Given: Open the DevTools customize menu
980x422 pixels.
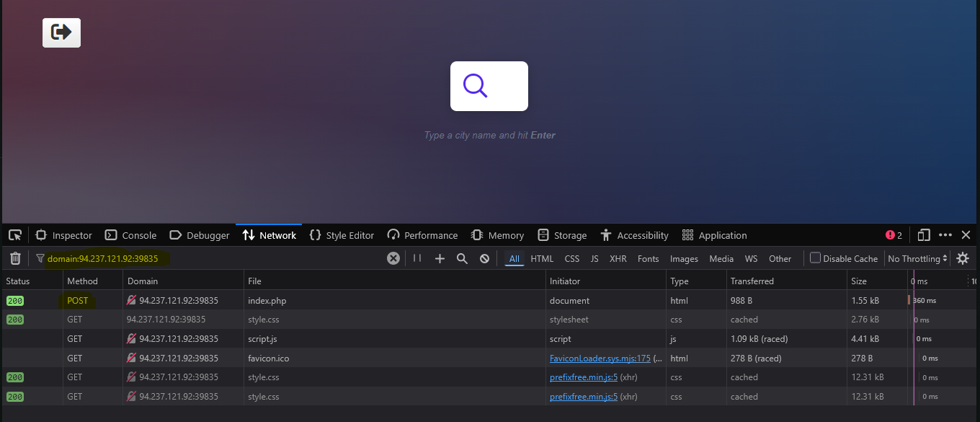Looking at the screenshot, I should coord(945,234).
